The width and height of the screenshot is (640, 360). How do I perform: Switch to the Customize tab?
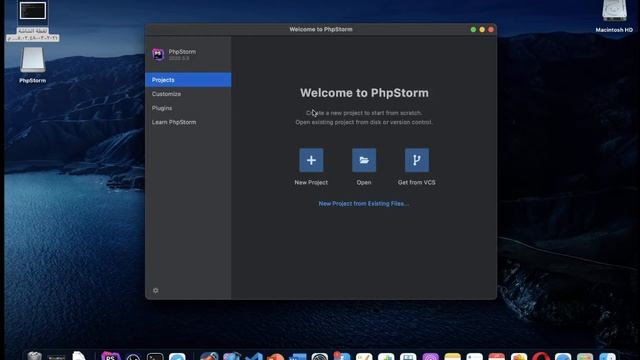click(x=188, y=94)
